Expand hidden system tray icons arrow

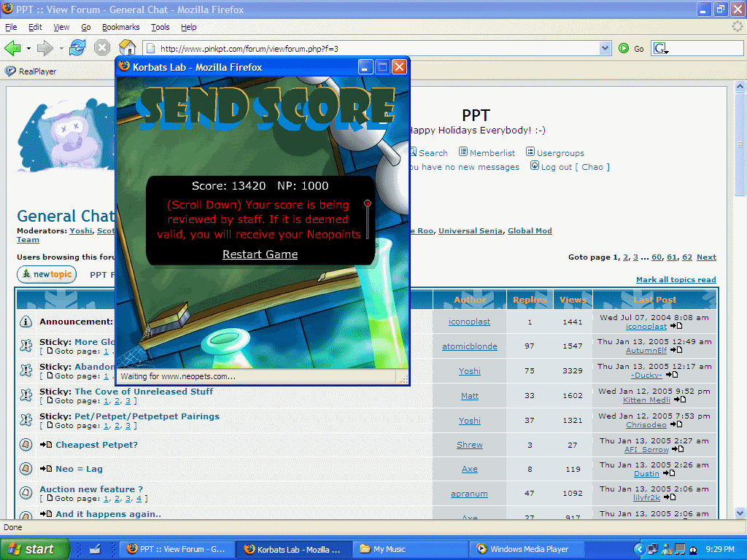coord(640,549)
